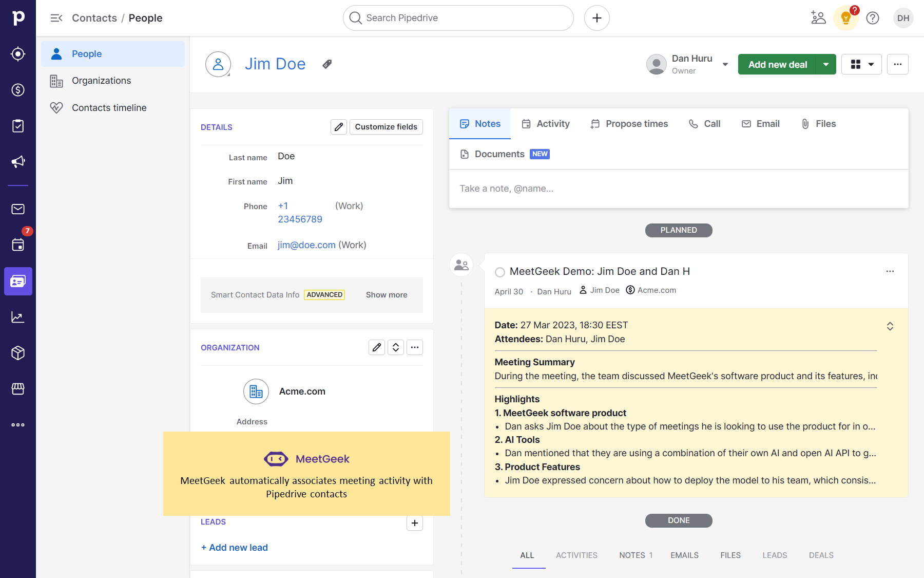The width and height of the screenshot is (924, 578).
Task: Click the Add new lead link
Action: (235, 548)
